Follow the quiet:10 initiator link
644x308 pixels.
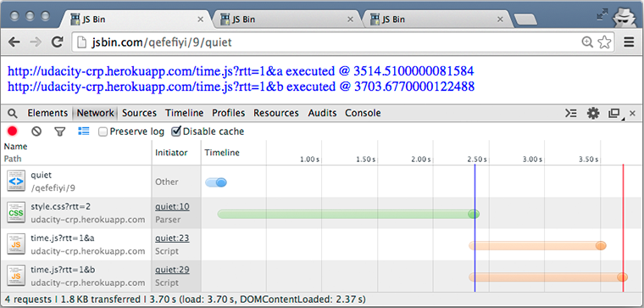click(172, 207)
